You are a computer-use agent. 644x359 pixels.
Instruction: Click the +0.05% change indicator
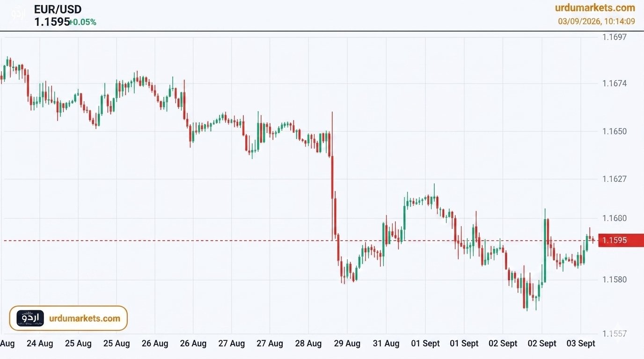[x=83, y=22]
